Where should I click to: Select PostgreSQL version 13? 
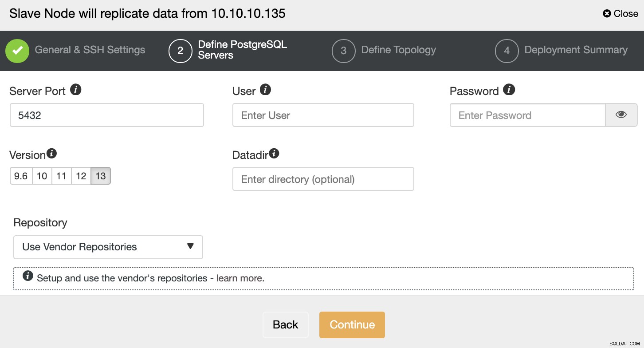tap(101, 176)
